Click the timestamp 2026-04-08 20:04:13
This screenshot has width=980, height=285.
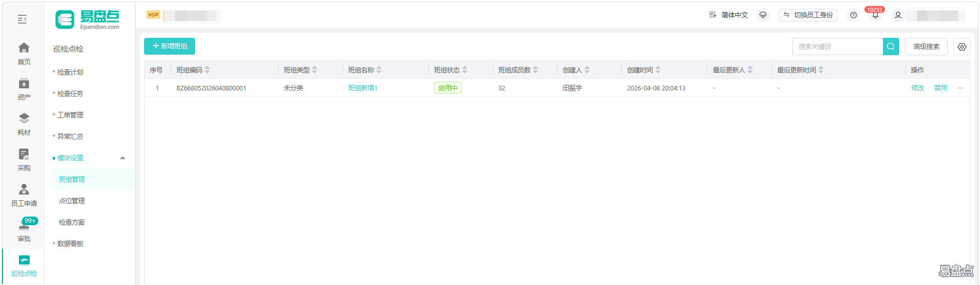point(656,88)
